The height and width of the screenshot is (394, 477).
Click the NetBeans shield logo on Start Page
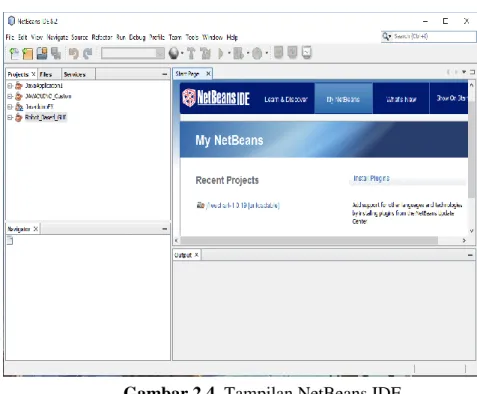[x=189, y=98]
